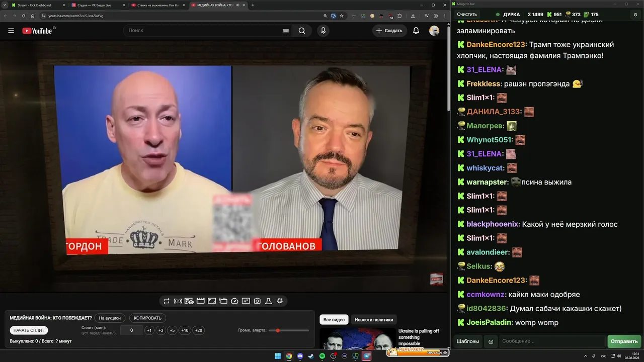Click the КОПИРОВАТЬ button
Viewport: 644px width, 362px height.
[x=147, y=318]
